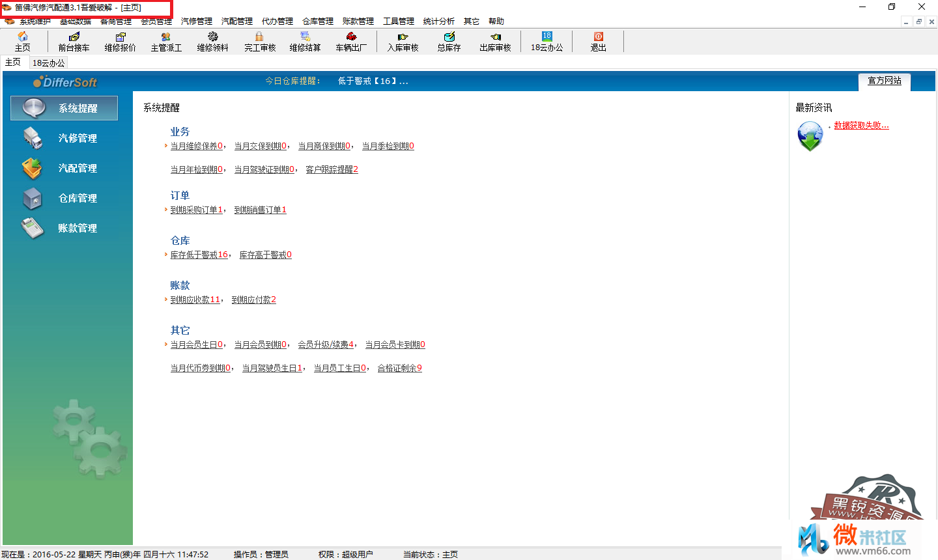Viewport: 938px width, 560px height.
Task: Open the 工具管理 menu
Action: click(x=399, y=21)
